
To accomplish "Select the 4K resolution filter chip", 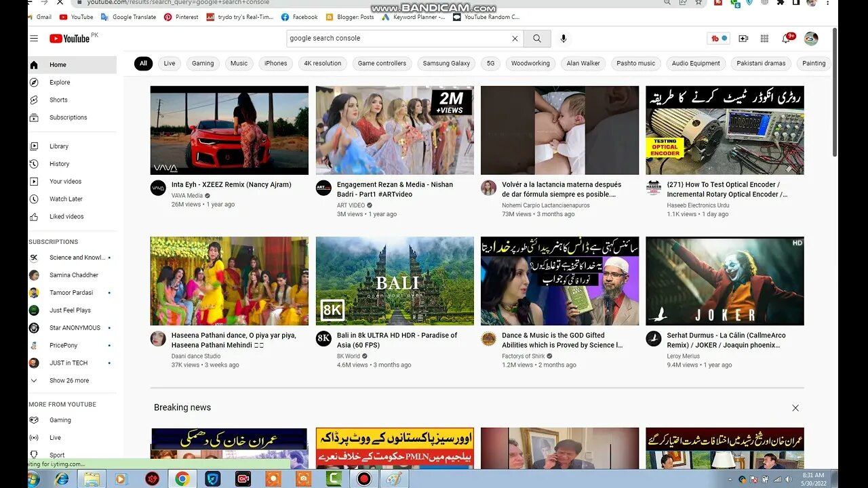I will (323, 64).
